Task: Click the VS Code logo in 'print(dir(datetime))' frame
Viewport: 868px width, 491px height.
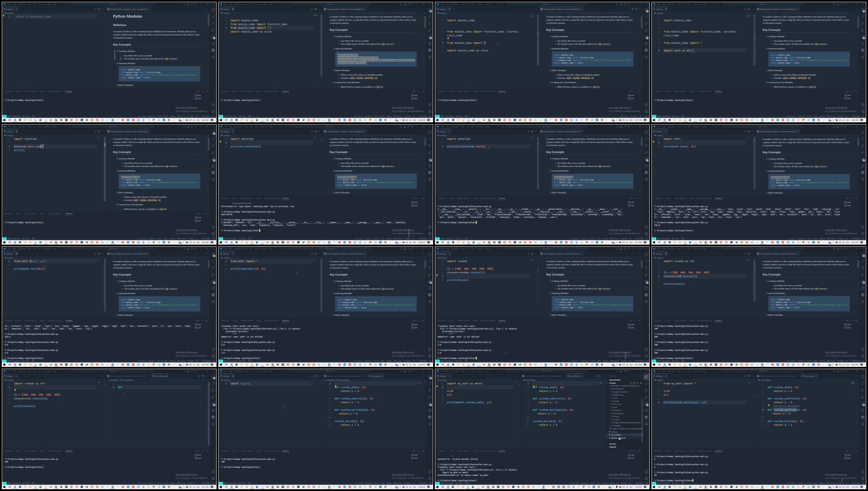Action: point(221,126)
